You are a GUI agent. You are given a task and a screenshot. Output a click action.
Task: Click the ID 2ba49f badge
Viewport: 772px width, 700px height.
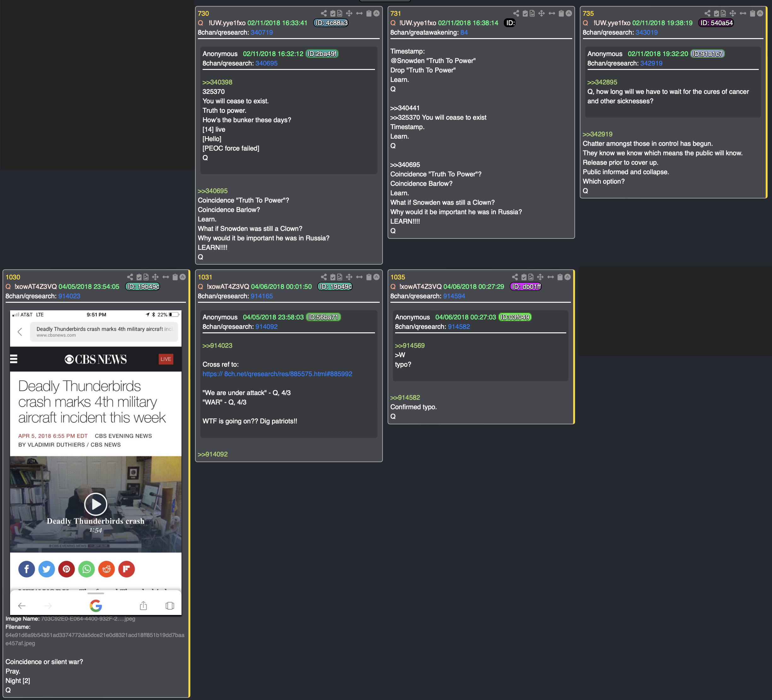(322, 54)
